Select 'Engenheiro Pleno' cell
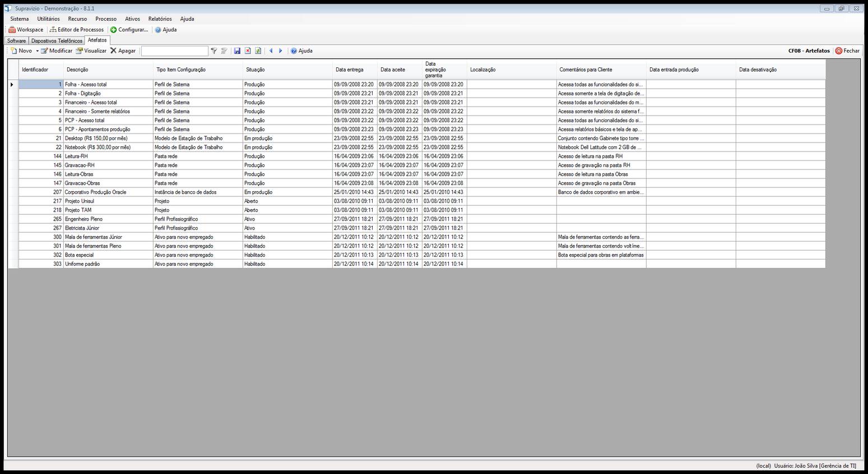 tap(108, 219)
